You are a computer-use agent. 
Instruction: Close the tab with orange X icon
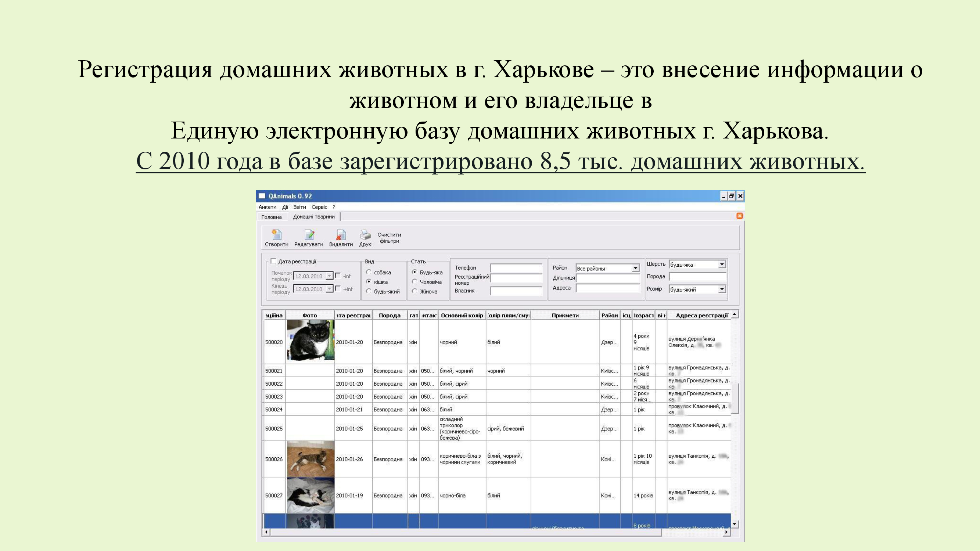click(739, 216)
